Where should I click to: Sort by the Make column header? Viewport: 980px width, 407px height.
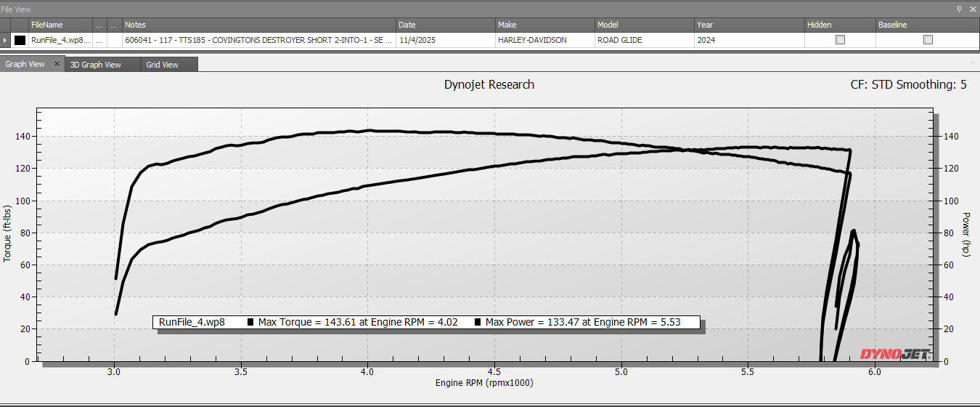tap(545, 25)
